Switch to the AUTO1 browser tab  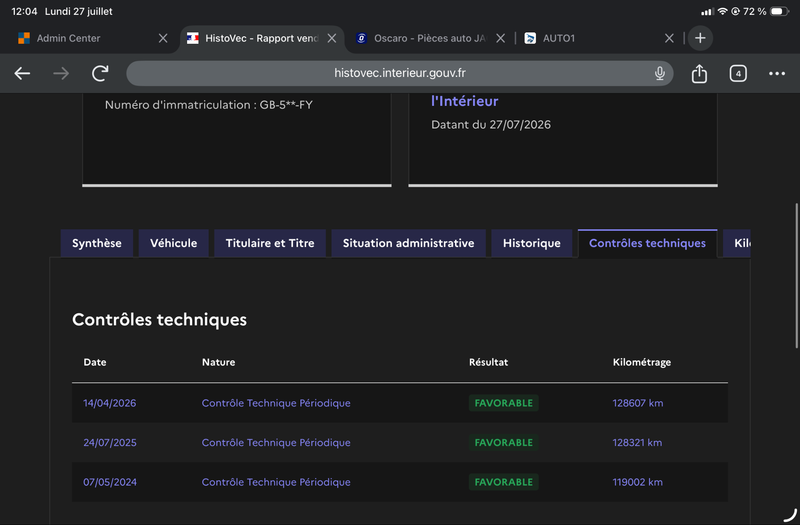[x=599, y=38]
